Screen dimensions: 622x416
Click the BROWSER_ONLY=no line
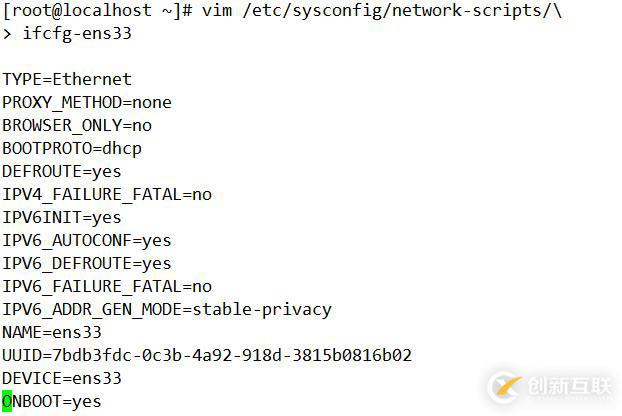(x=77, y=125)
